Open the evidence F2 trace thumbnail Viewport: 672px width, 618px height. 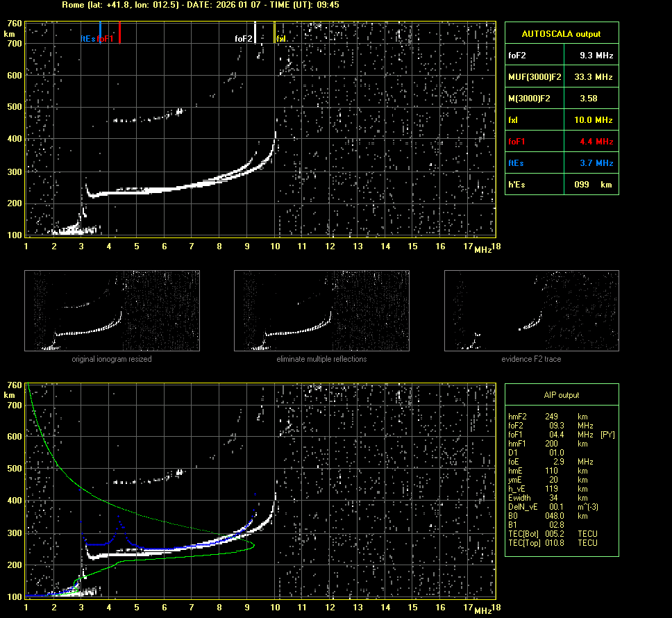point(531,310)
